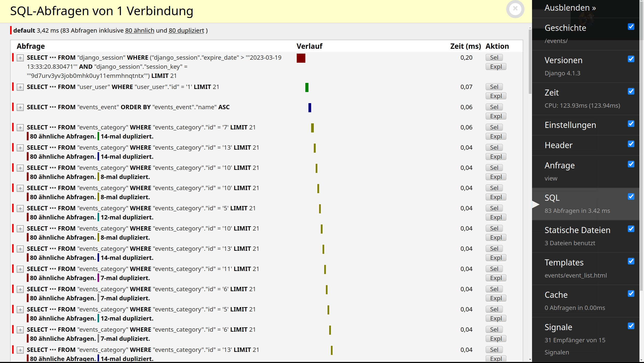644x363 pixels.
Task: Open the Zeit panel in the sidebar
Action: 552,93
